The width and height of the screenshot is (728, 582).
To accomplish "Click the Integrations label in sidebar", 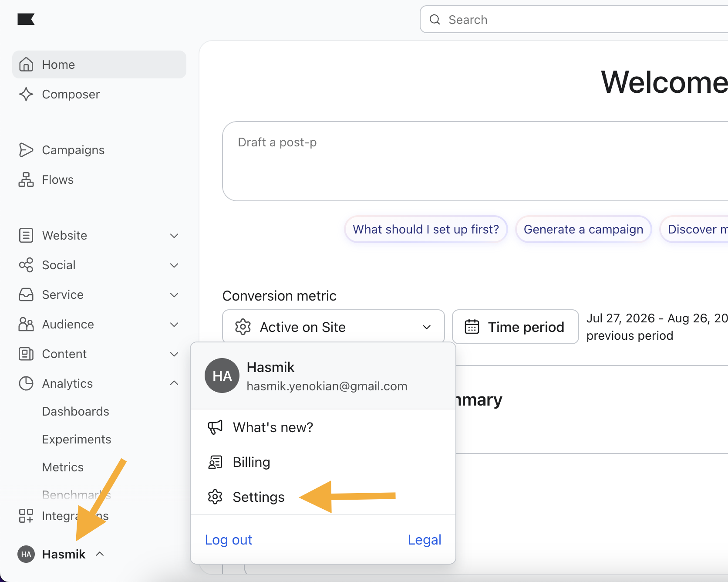I will (75, 516).
